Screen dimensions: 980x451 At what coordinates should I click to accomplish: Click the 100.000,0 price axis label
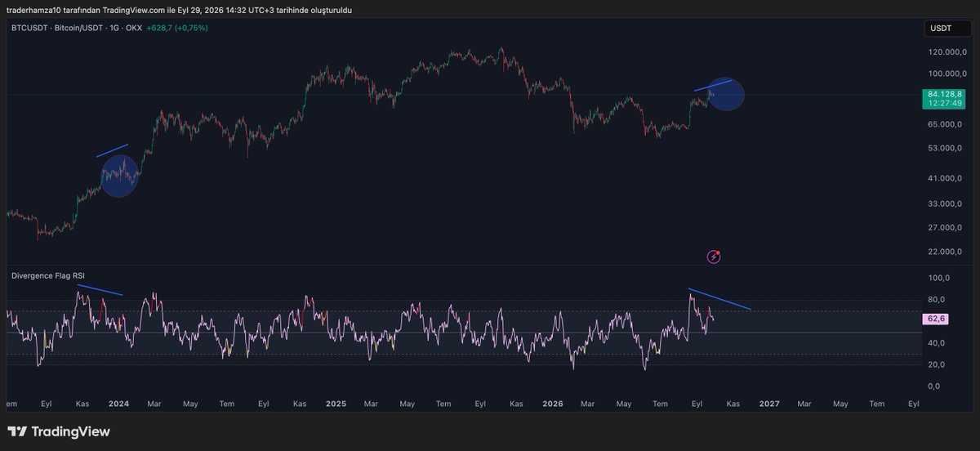(x=946, y=73)
